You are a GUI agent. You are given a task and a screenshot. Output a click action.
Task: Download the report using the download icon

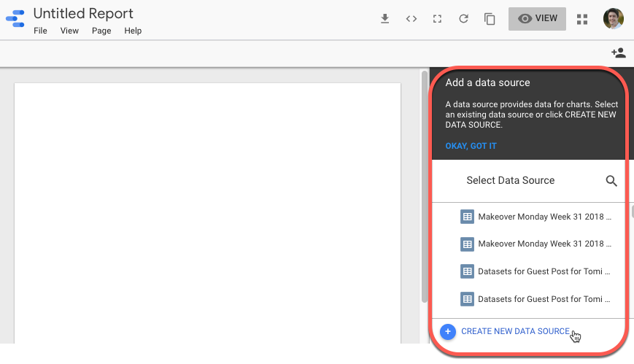coord(385,19)
